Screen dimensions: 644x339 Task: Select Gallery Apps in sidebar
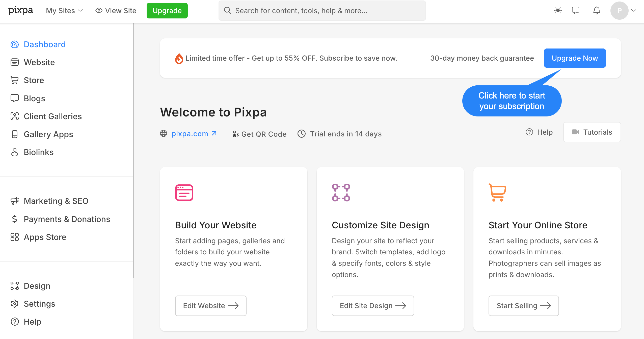[x=48, y=134]
